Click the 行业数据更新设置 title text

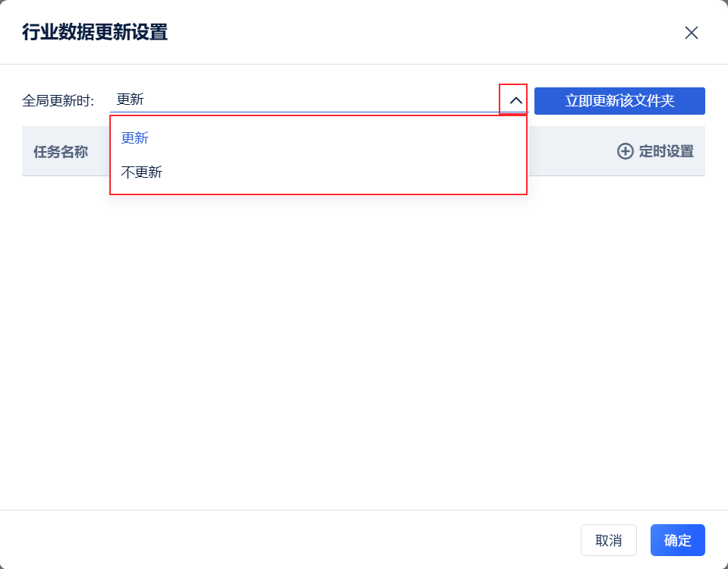[95, 33]
